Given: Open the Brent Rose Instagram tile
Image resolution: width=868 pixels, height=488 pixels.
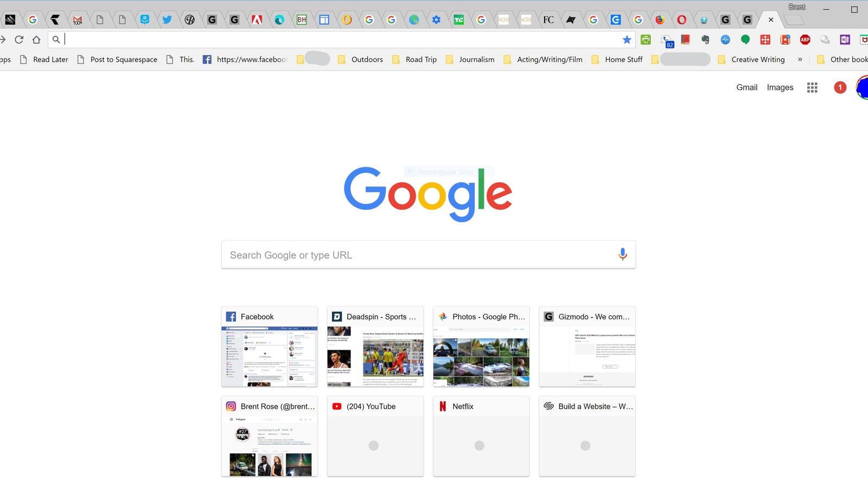Looking at the screenshot, I should pyautogui.click(x=270, y=436).
